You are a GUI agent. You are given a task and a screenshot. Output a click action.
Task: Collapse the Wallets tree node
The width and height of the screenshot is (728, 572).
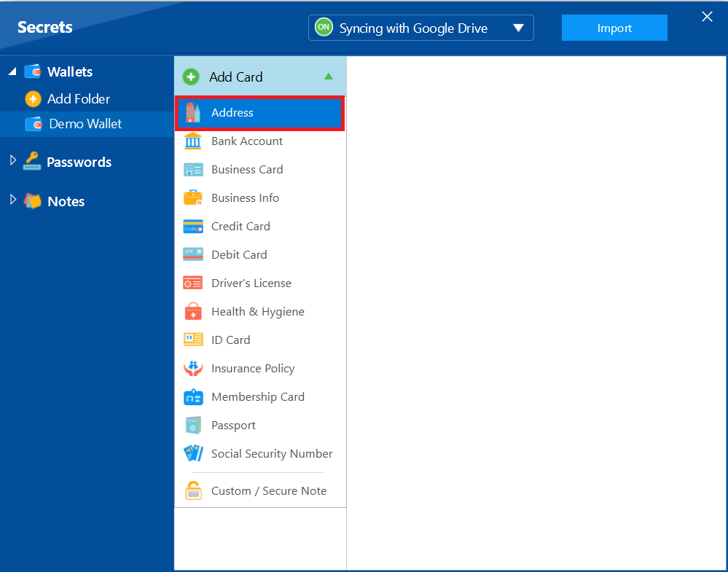click(x=12, y=71)
